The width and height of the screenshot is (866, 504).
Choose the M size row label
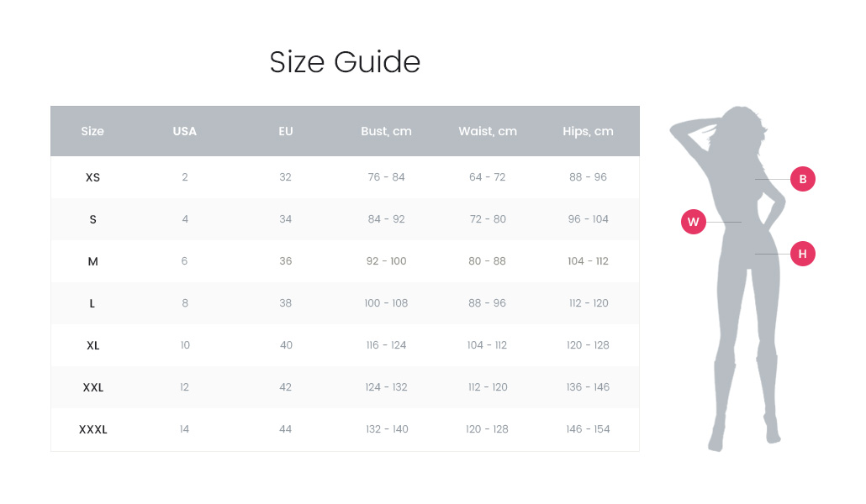[x=92, y=261]
